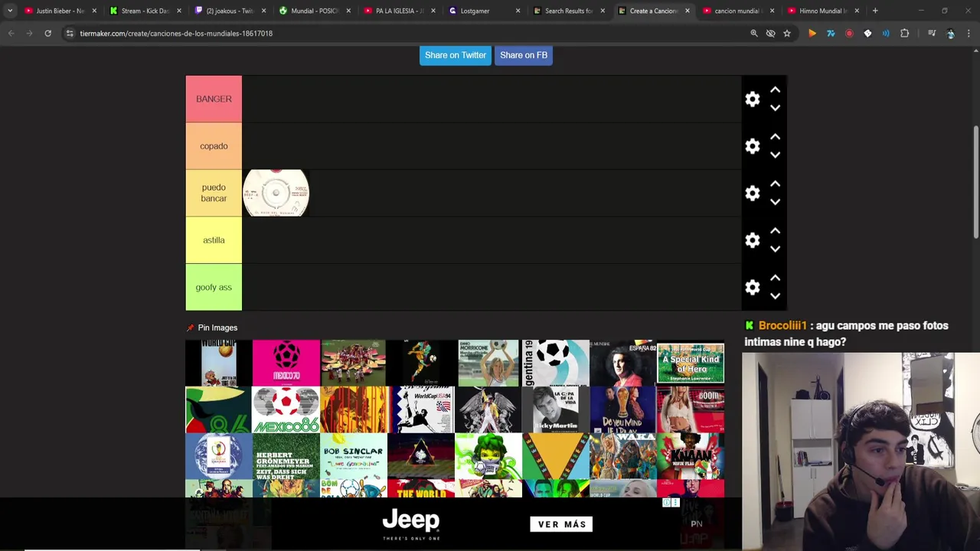Viewport: 980px width, 551px height.
Task: Select the Ricky Martin La Copa thumbnail
Action: (556, 409)
